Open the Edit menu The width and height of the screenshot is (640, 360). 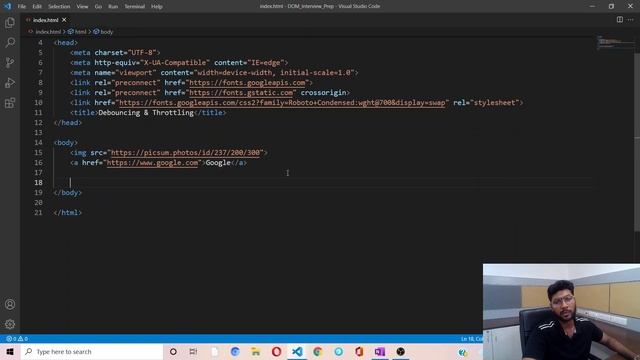(37, 7)
